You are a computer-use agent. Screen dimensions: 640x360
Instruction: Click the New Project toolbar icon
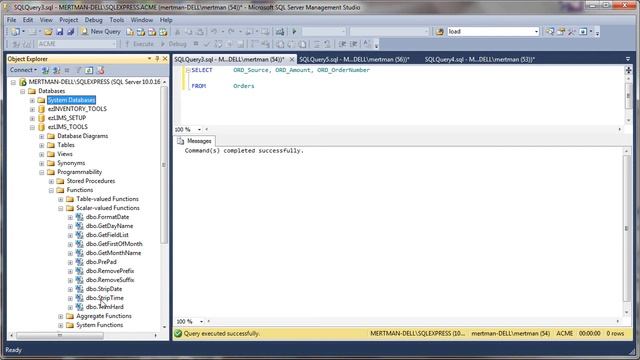pos(16,31)
